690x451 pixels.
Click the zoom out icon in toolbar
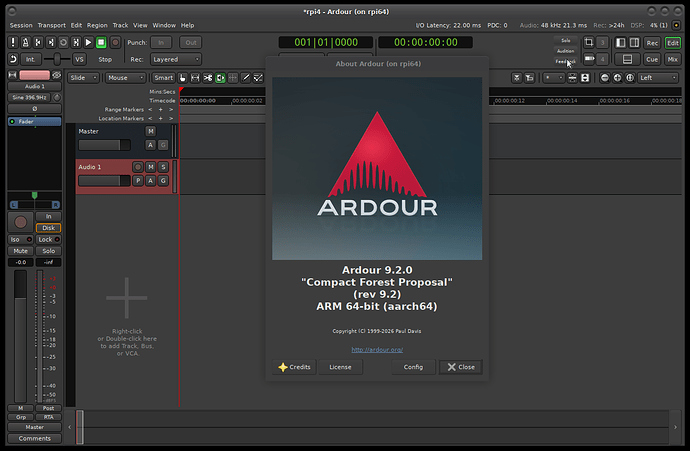coord(605,77)
